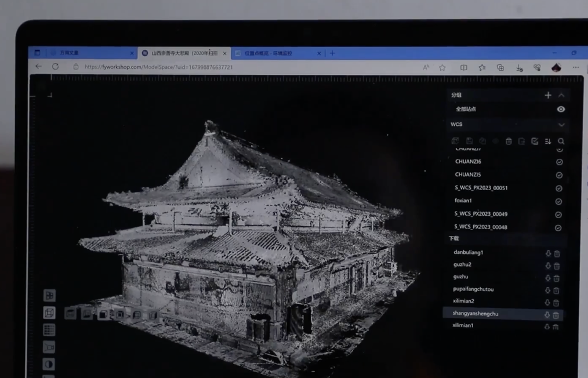Image resolution: width=588 pixels, height=378 pixels.
Task: Open the cube view-orientation tool on left sidebar
Action: click(49, 312)
